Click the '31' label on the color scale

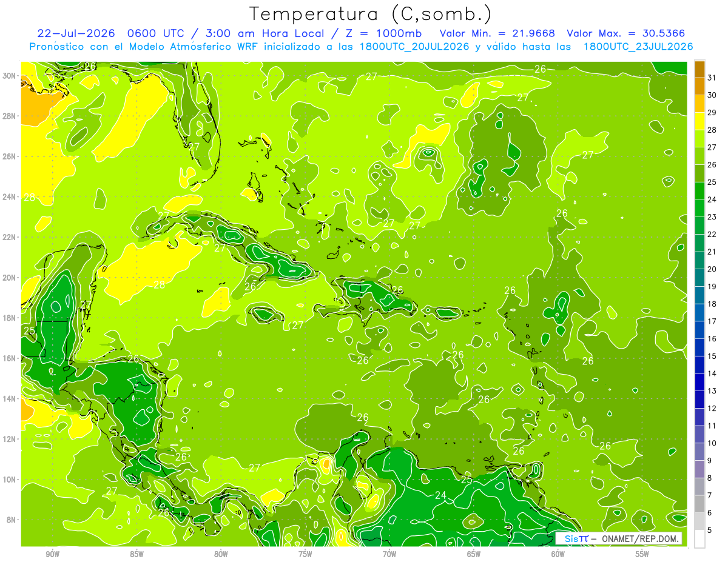712,78
